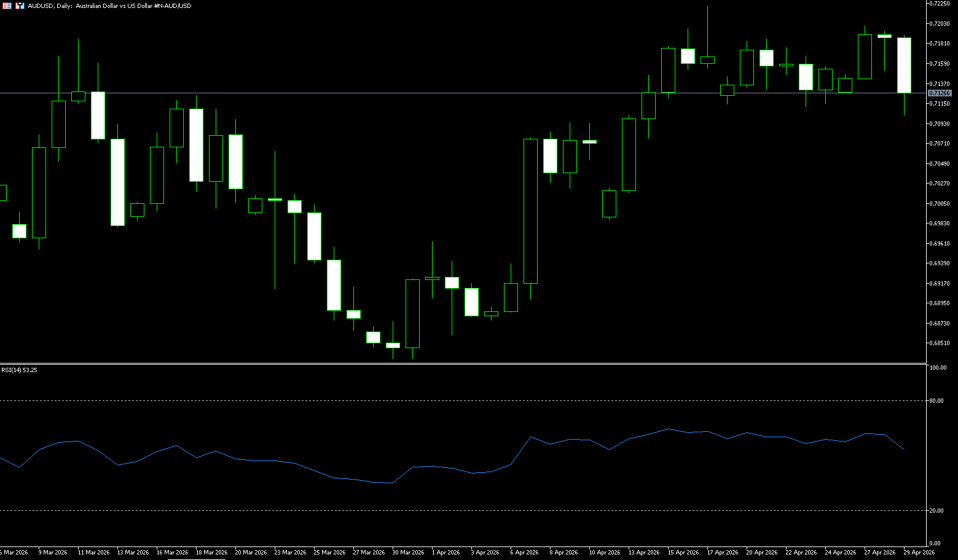Click the red table icon at top-left

click(7, 6)
